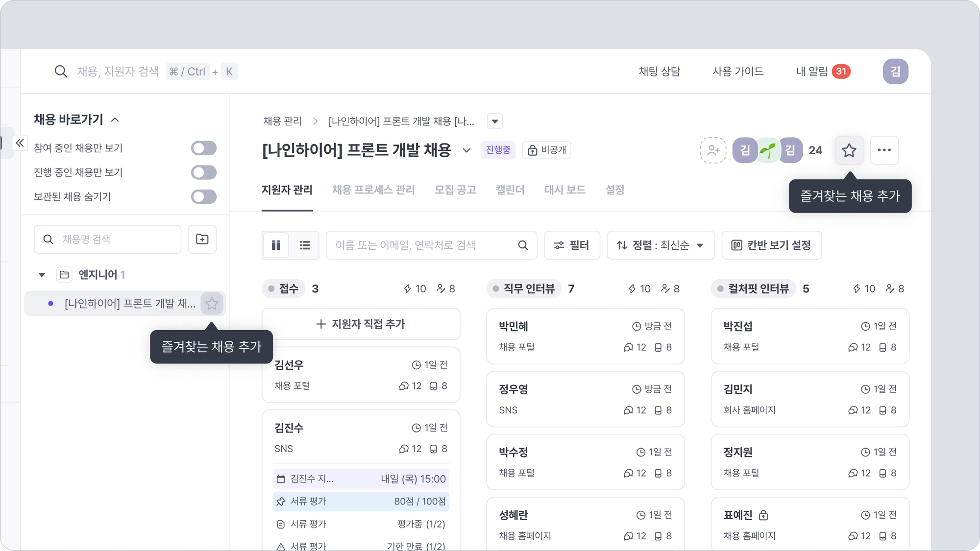Toggle 보관된 채용 숨기기 switch
The image size is (980, 551).
[204, 197]
